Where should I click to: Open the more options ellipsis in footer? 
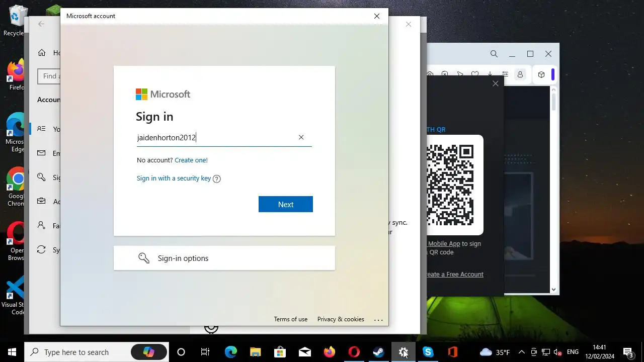point(379,320)
